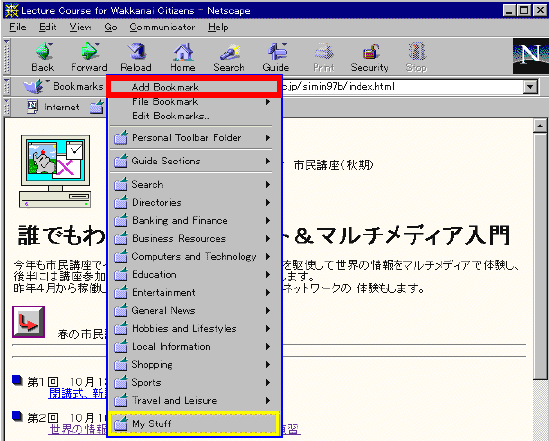549x441 pixels.
Task: Click the computer illustration image
Action: [55, 172]
